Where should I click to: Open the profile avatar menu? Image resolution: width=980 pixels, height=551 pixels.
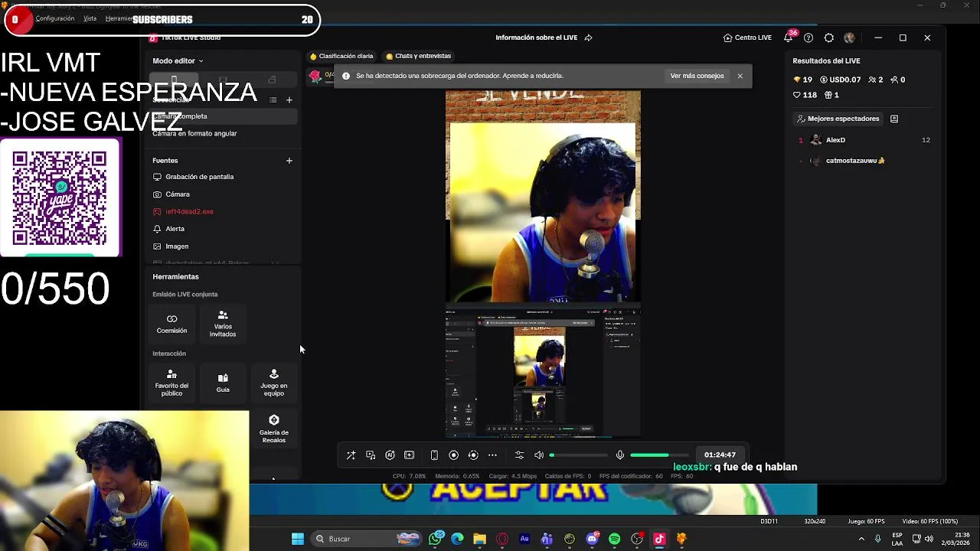click(849, 37)
